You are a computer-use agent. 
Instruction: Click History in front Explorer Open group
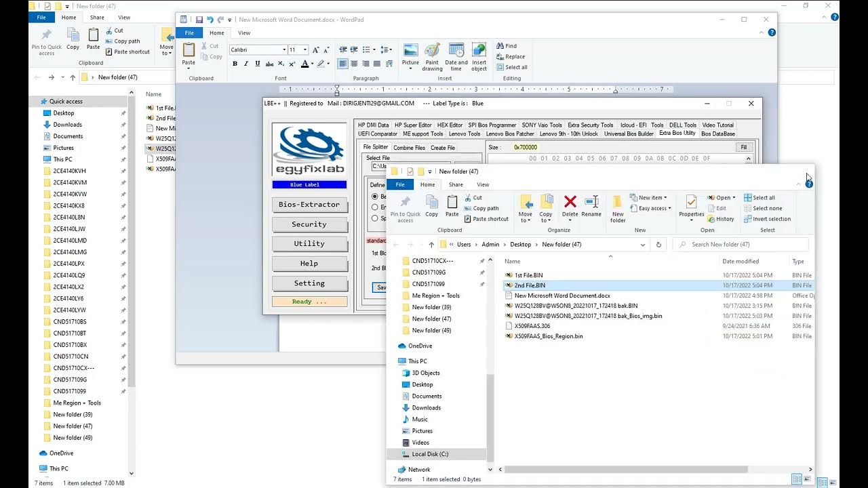720,220
